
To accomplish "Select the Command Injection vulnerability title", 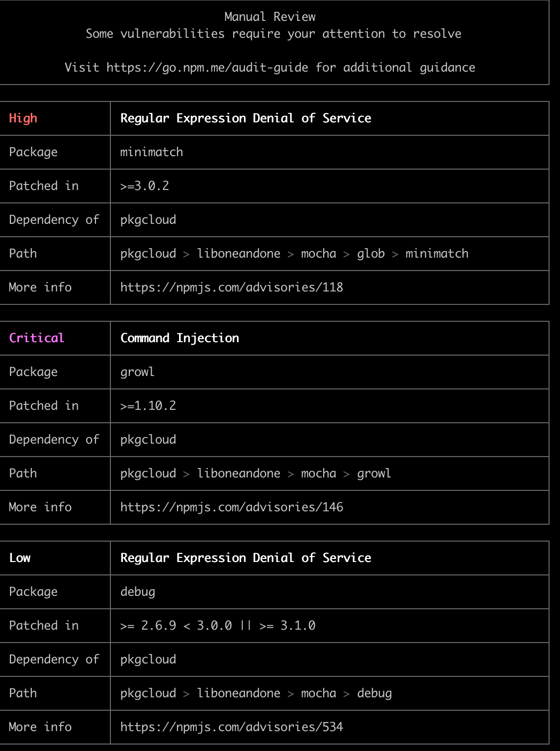I will [x=179, y=338].
